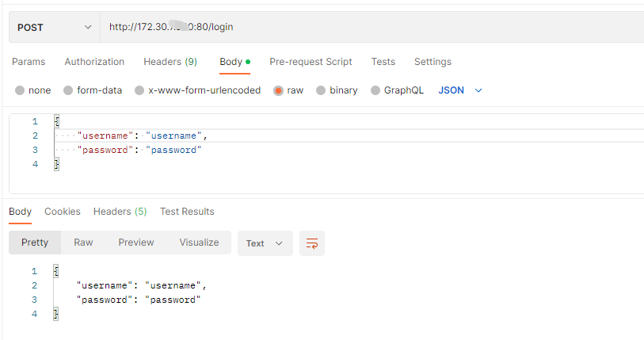This screenshot has width=644, height=340.
Task: Click the wrap lines icon in response toolbar
Action: [x=312, y=243]
